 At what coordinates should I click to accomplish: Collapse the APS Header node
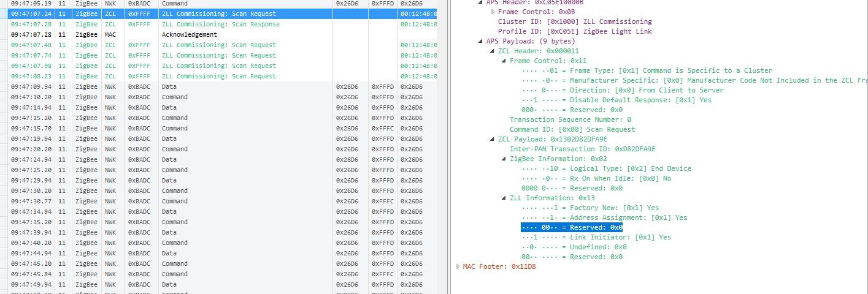tap(481, 2)
